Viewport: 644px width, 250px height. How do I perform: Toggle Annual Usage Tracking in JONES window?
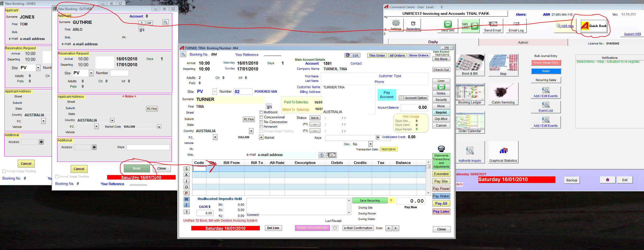click(4, 171)
